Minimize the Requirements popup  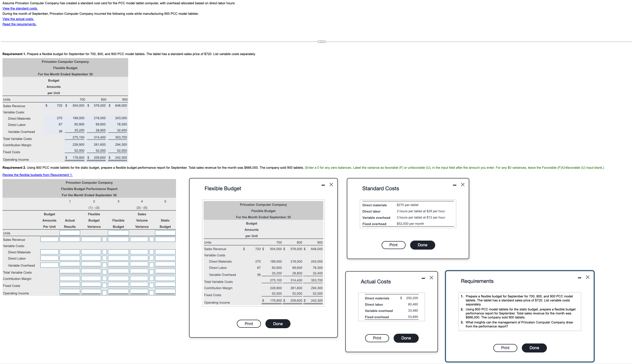pyautogui.click(x=579, y=278)
